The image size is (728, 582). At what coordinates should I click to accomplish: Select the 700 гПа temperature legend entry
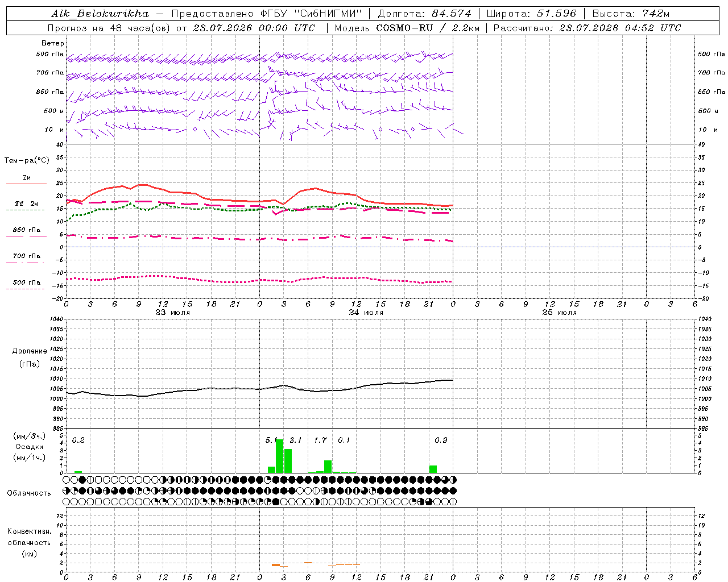tap(26, 256)
